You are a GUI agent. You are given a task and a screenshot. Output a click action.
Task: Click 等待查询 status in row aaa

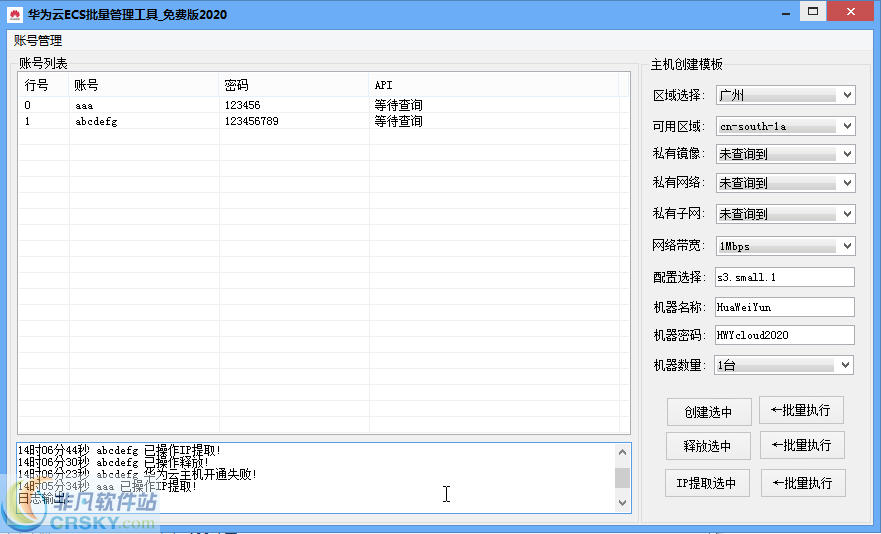398,105
